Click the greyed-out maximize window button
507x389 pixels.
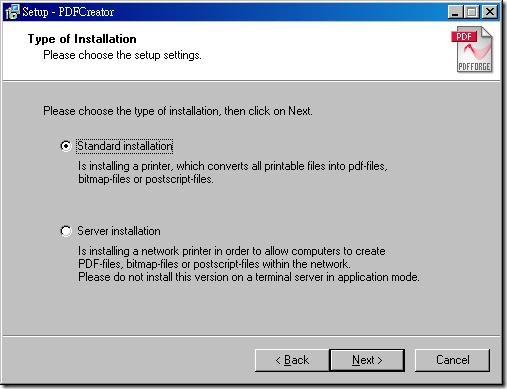472,12
